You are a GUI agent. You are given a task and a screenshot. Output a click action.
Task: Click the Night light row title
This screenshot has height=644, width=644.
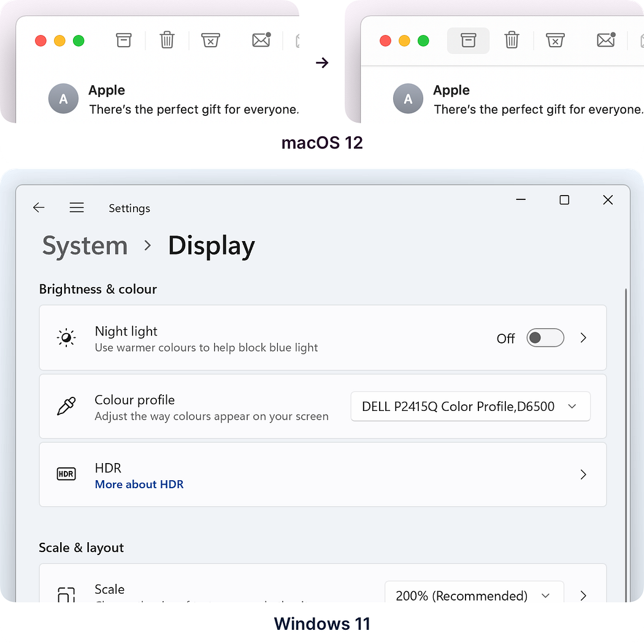(126, 331)
